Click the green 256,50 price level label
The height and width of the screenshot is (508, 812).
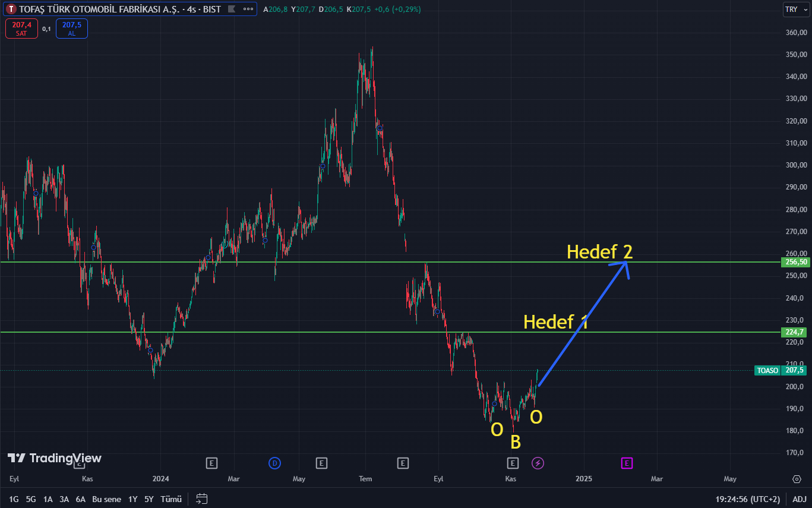coord(796,262)
